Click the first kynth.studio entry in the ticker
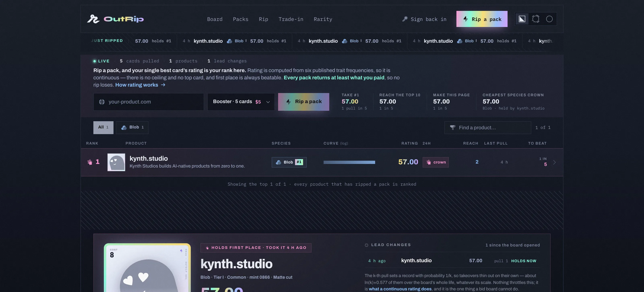 (x=208, y=41)
